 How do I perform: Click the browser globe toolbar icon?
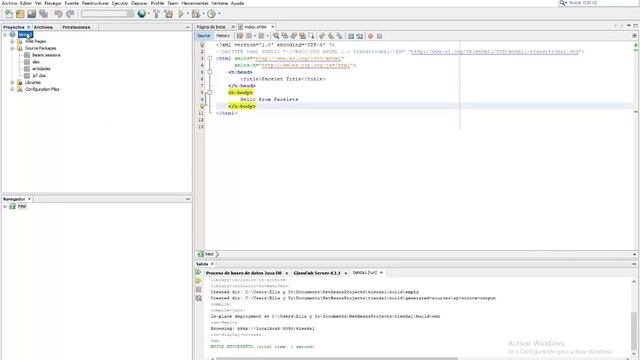(x=142, y=14)
